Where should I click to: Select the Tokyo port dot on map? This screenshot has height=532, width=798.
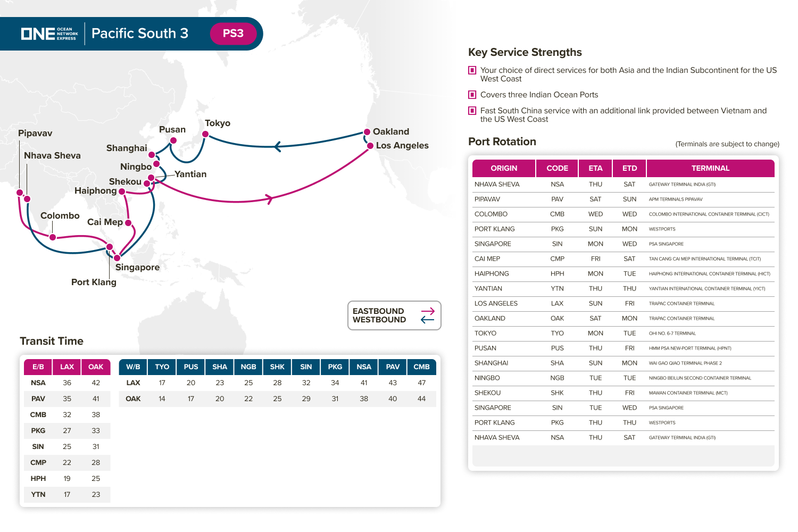click(205, 134)
